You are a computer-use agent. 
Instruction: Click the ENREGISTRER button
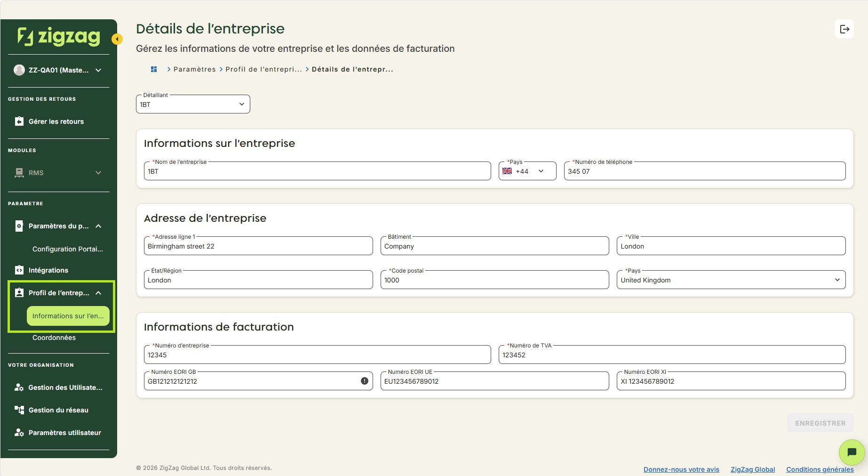[x=820, y=423]
